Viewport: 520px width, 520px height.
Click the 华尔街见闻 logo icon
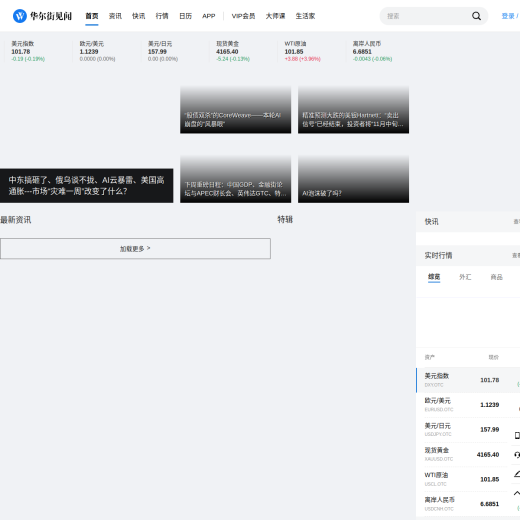(20, 16)
